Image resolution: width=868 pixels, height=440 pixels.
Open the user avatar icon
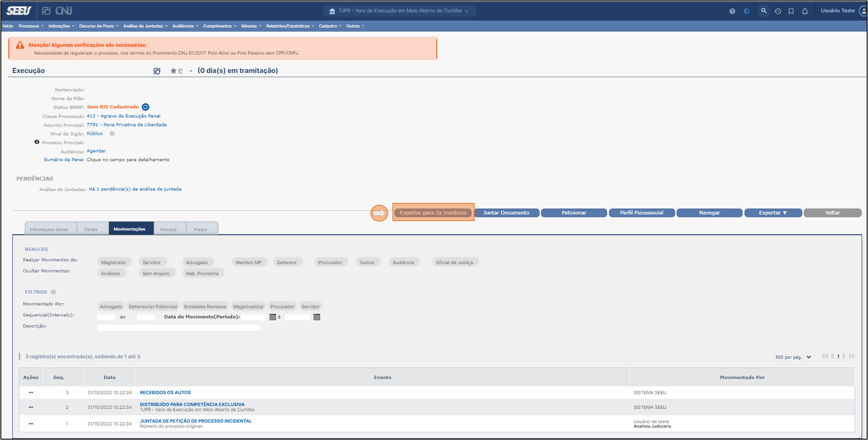point(863,11)
